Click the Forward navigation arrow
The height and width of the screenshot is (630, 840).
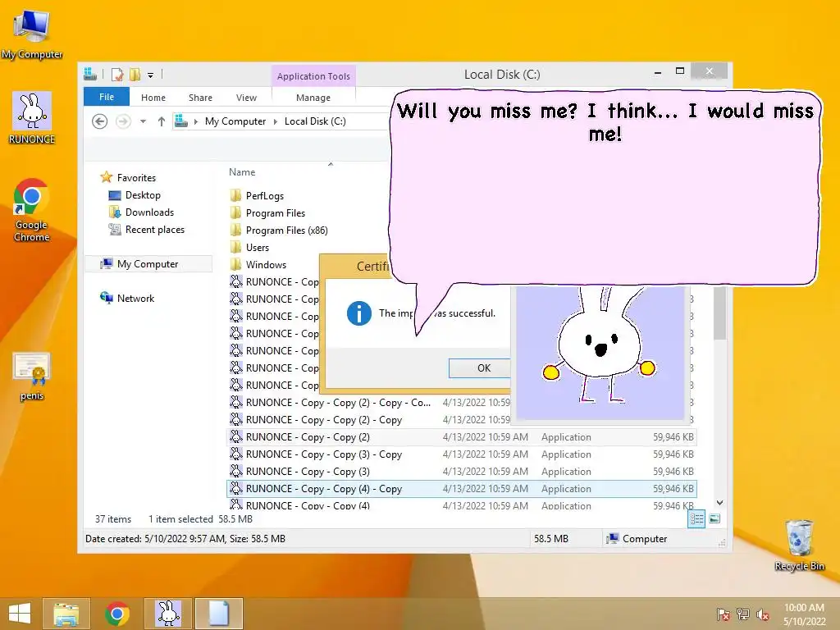click(x=123, y=121)
